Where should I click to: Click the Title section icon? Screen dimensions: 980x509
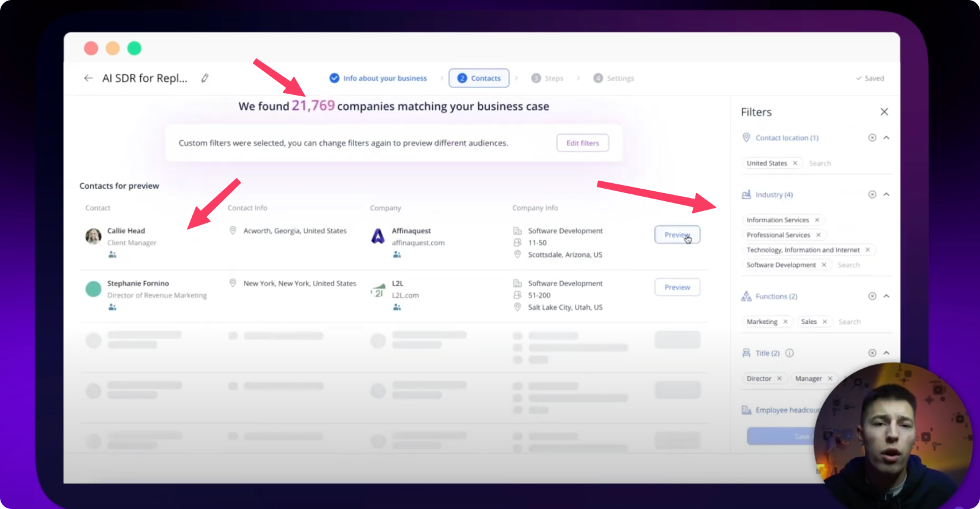[746, 353]
